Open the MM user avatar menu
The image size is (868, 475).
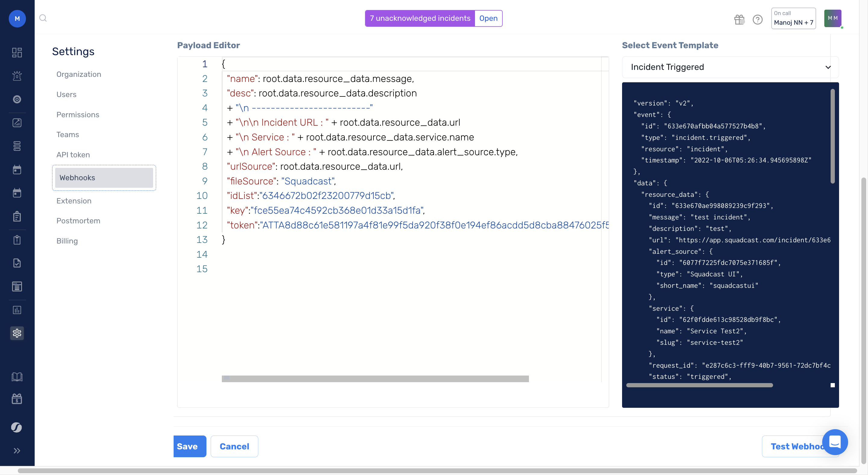pyautogui.click(x=833, y=18)
